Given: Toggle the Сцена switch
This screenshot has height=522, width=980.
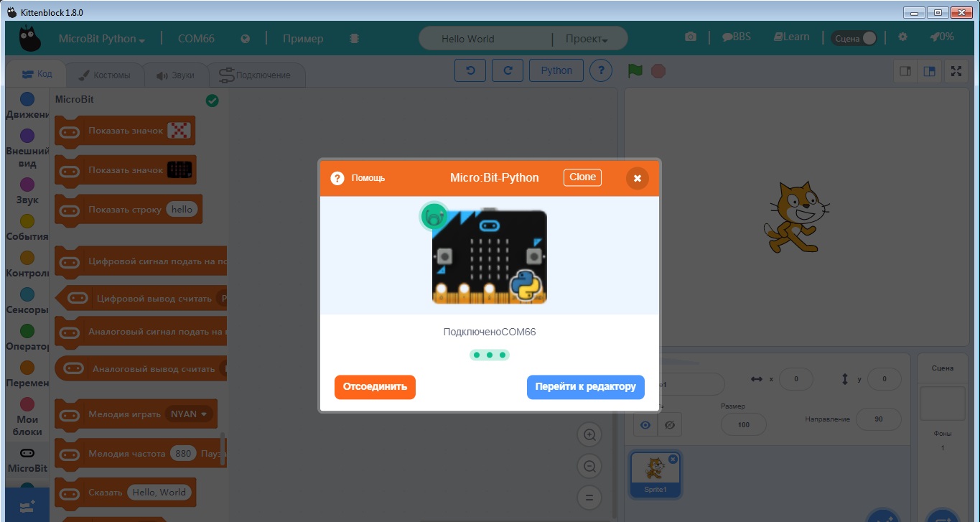Looking at the screenshot, I should tap(854, 38).
